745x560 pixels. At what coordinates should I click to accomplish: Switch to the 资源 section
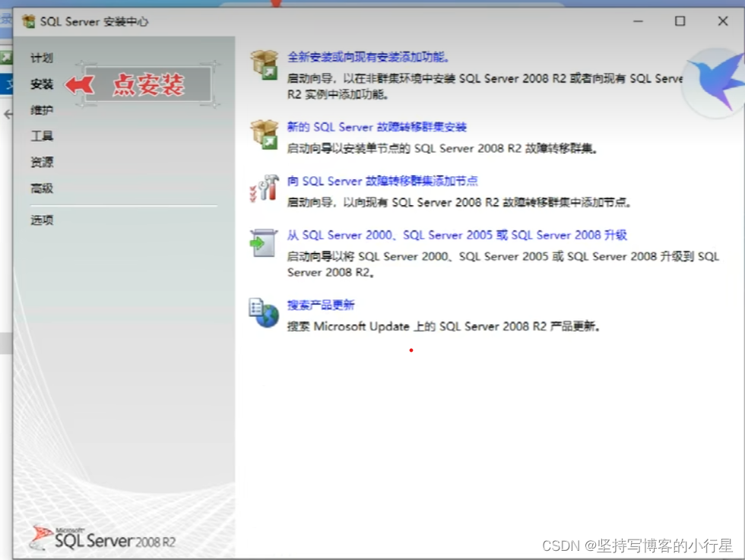(x=41, y=162)
